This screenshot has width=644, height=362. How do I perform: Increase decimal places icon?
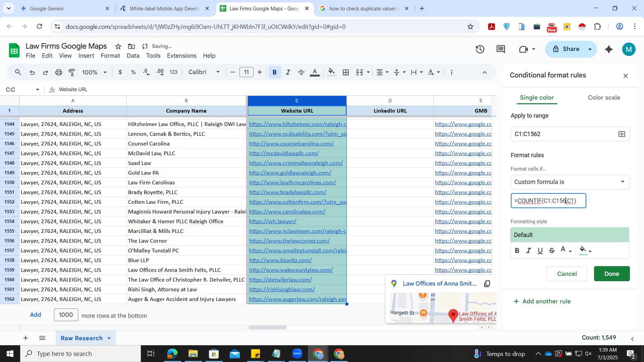pos(160,72)
